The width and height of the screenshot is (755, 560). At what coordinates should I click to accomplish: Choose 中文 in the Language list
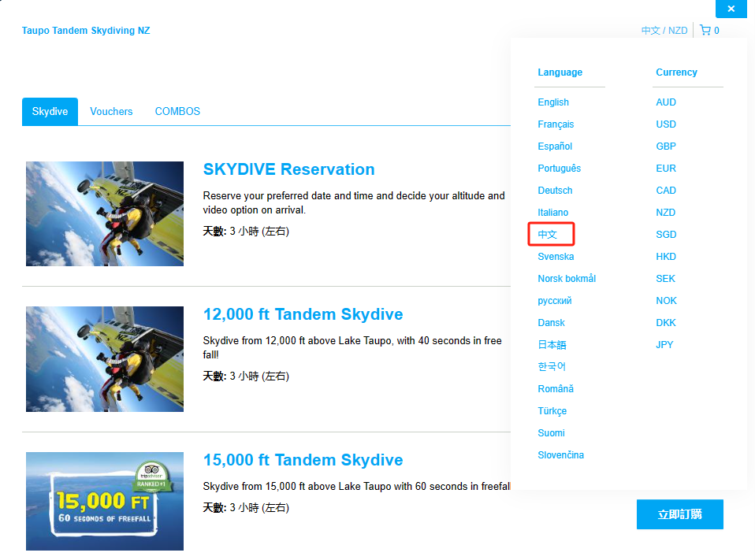(x=548, y=234)
